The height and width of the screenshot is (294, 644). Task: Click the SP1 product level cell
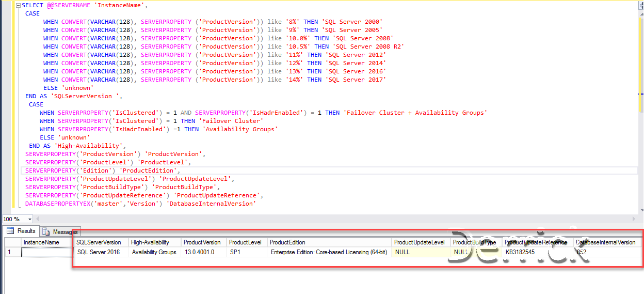tap(246, 252)
